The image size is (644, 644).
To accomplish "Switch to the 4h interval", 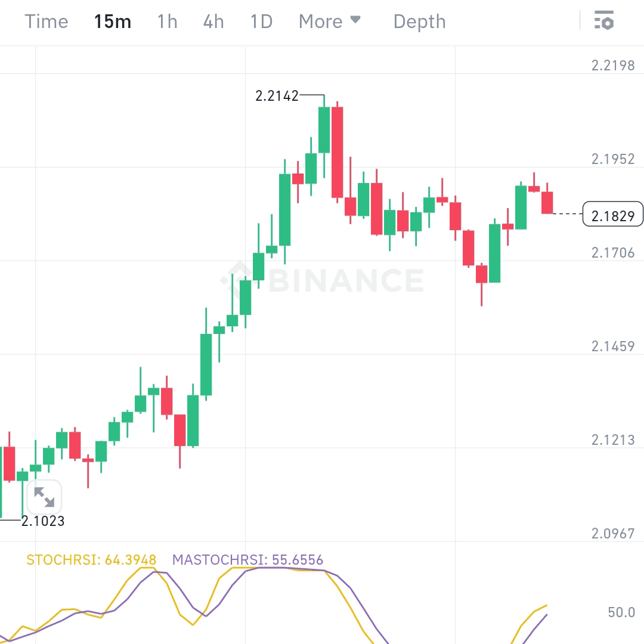I will [x=212, y=21].
